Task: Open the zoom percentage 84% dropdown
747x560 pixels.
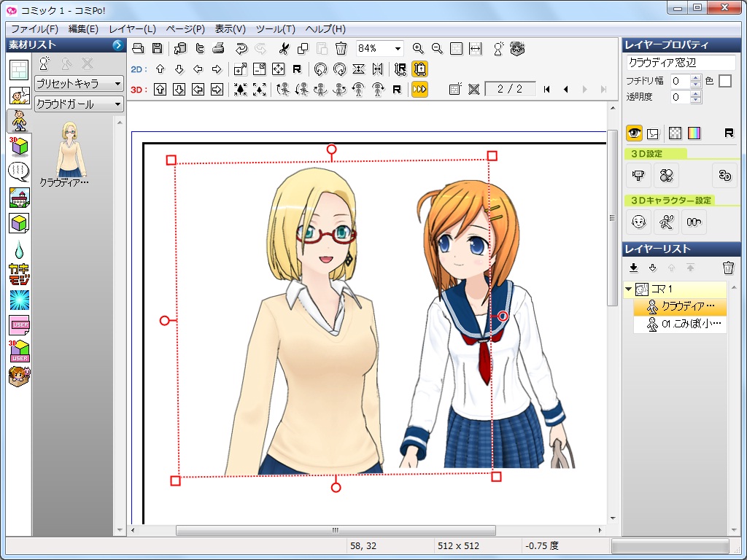Action: tap(398, 49)
